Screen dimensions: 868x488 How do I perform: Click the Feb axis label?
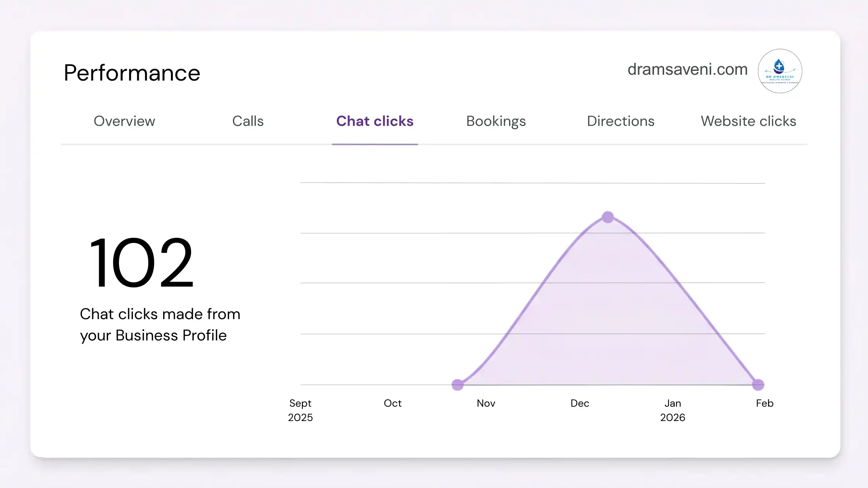[x=765, y=403]
